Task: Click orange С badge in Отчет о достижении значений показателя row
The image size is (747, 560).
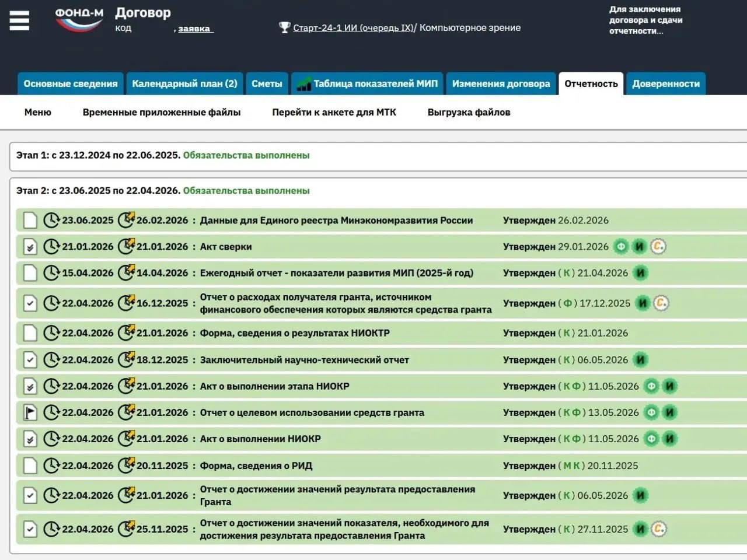Action: 659,529
